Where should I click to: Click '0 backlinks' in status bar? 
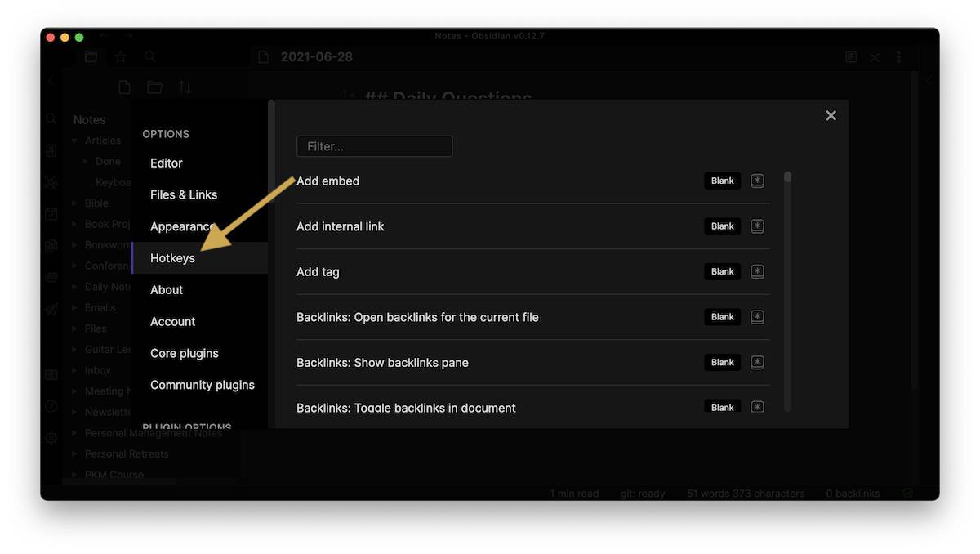point(853,494)
